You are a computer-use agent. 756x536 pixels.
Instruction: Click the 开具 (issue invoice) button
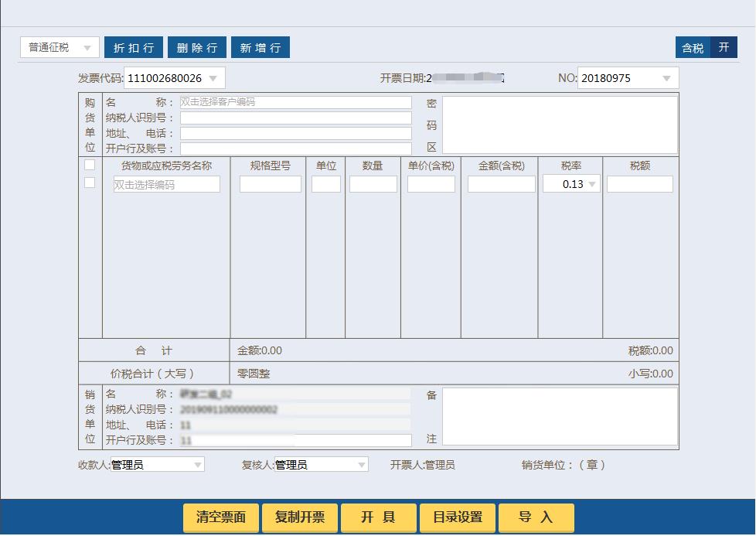pyautogui.click(x=377, y=517)
